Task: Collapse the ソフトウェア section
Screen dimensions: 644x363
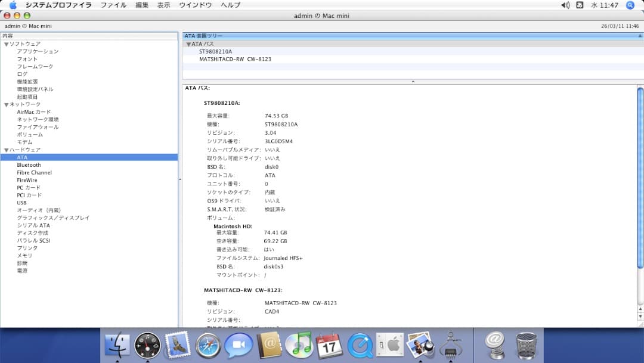Action: (x=6, y=44)
